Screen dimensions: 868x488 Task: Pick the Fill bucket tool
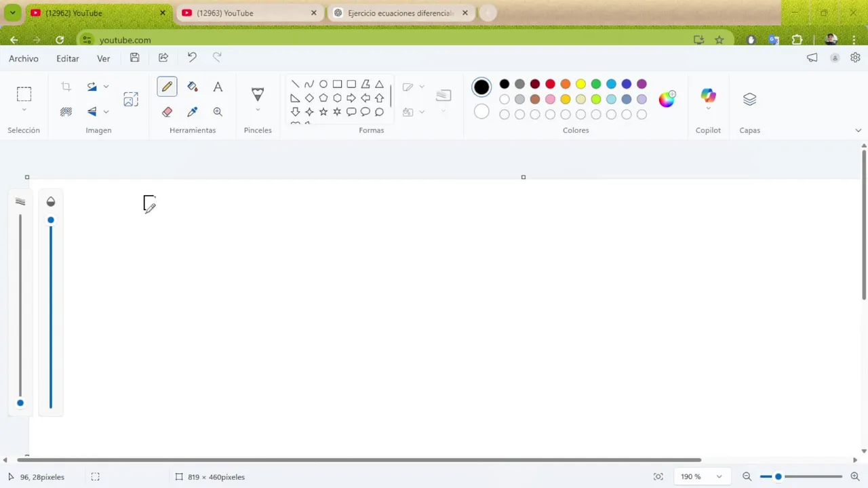click(193, 87)
